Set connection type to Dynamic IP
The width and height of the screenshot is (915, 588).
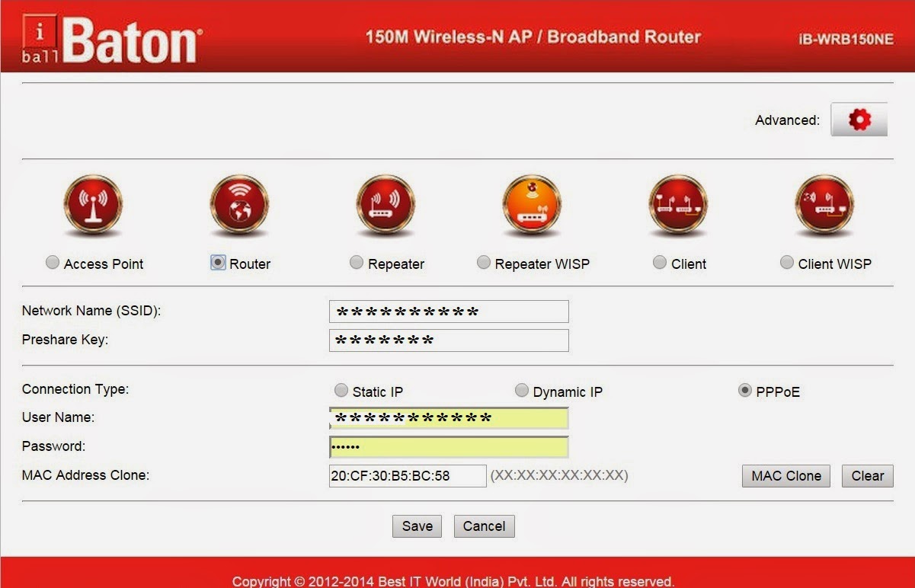521,391
